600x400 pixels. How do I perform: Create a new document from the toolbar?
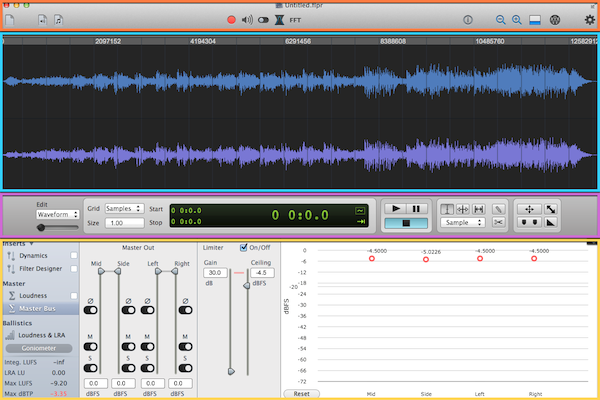[x=10, y=20]
